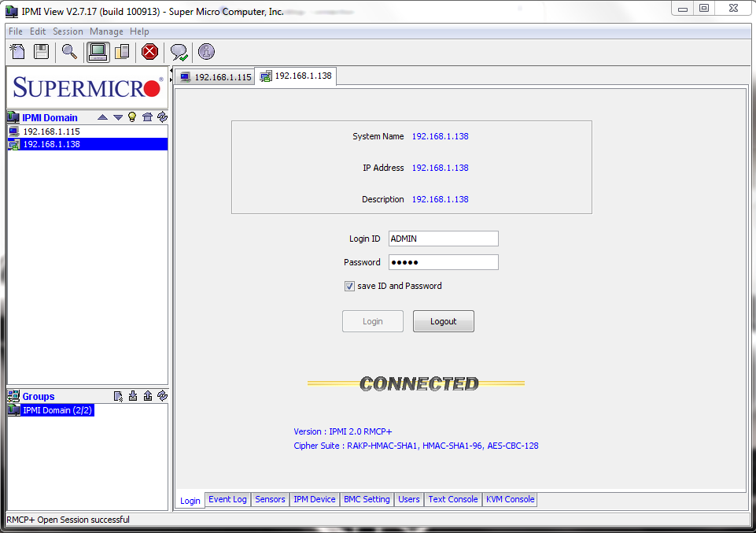The image size is (756, 533).
Task: Click the System Name value 192.168.1.138
Action: pyautogui.click(x=441, y=136)
